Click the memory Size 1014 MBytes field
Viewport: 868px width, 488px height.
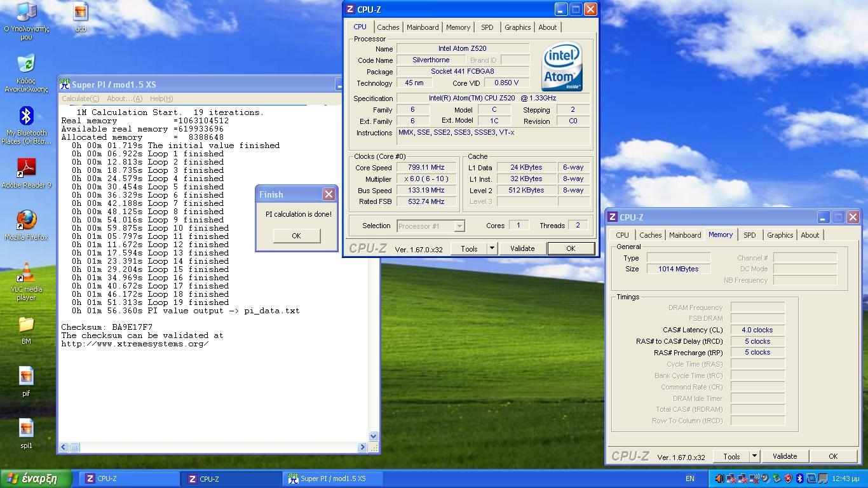click(678, 269)
